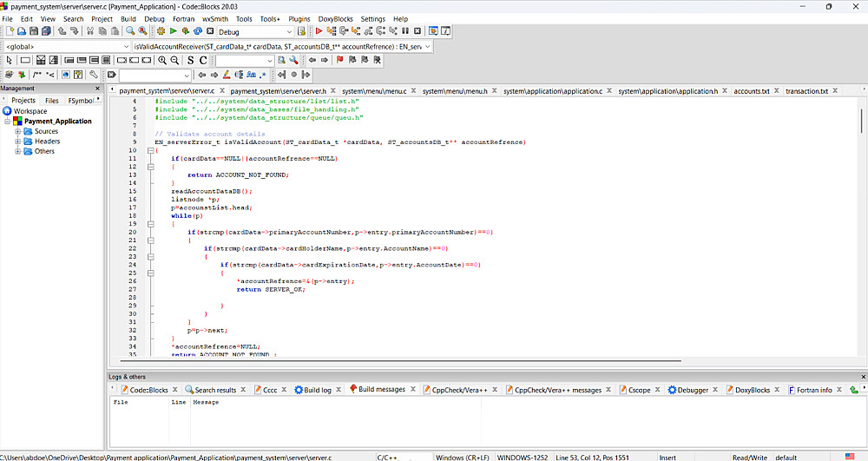
Task: Click the Replace icon
Action: (143, 31)
